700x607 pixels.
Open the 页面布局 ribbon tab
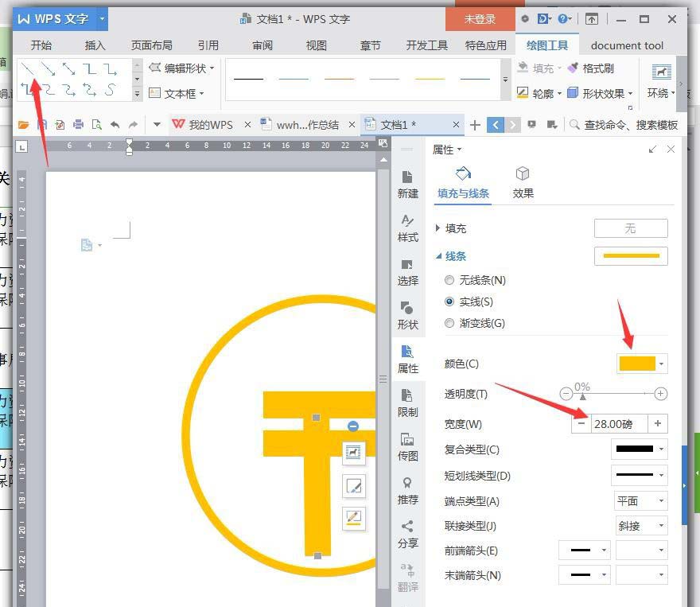(151, 45)
